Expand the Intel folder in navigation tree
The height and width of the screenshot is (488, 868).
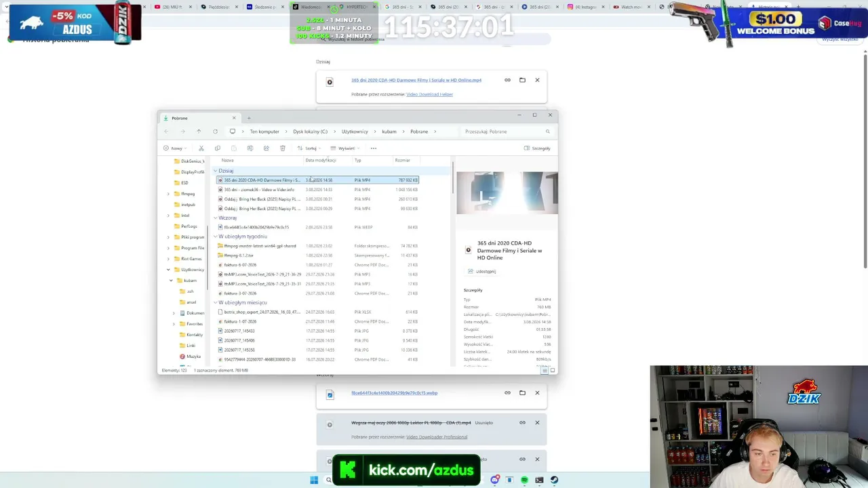pos(168,216)
